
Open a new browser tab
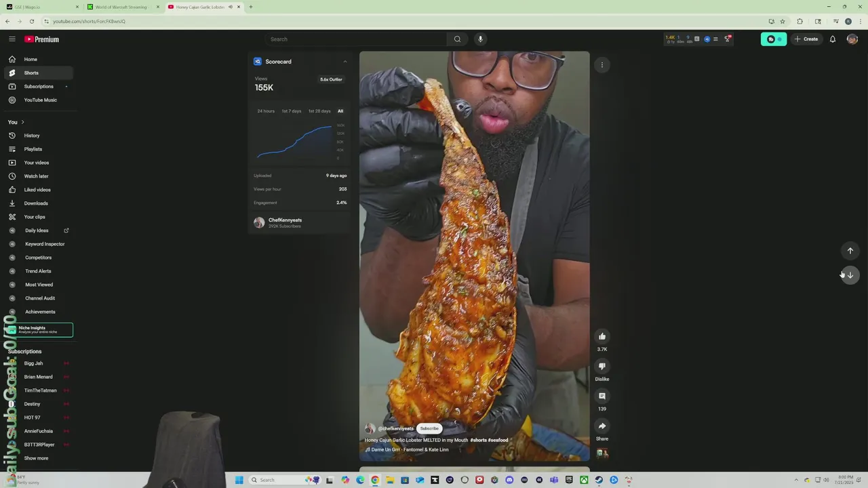pos(250,7)
